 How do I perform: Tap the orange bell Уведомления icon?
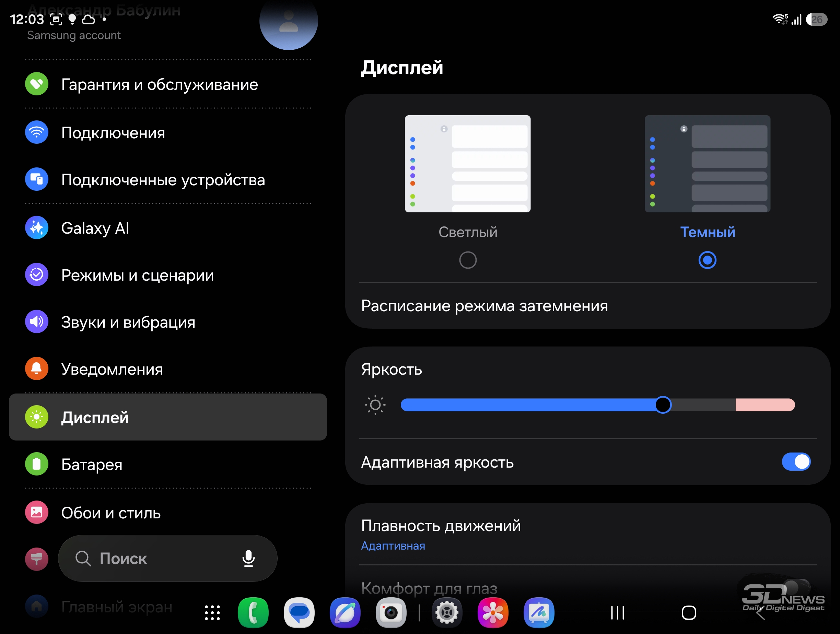(36, 368)
